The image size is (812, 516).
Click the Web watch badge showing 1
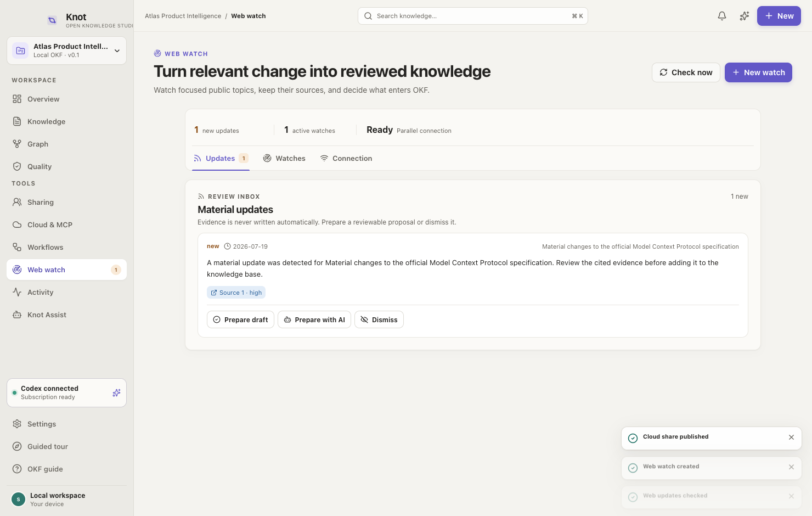[116, 270]
